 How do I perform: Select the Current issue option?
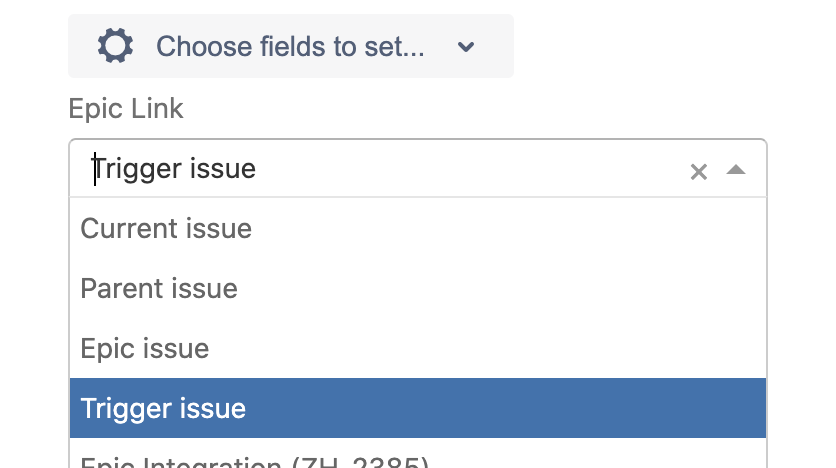click(x=166, y=228)
